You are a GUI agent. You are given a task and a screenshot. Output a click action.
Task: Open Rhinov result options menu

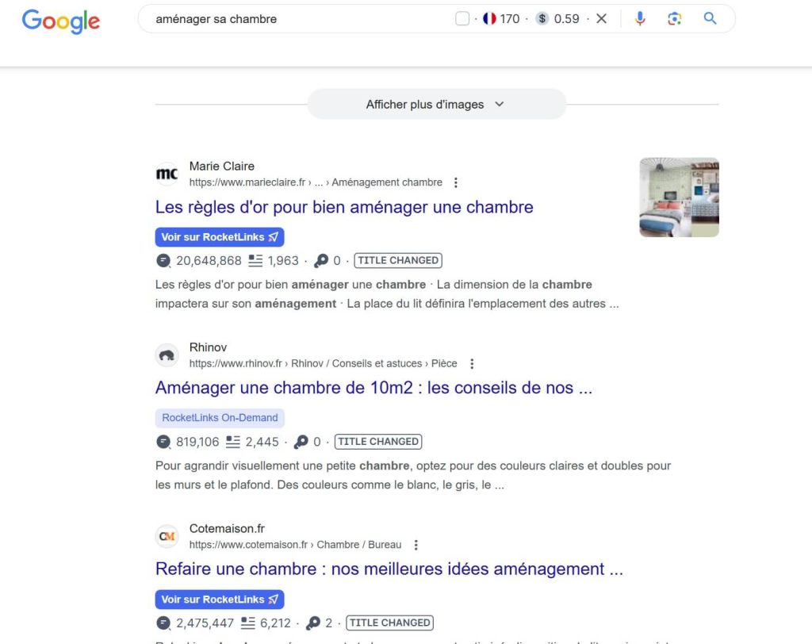click(472, 364)
